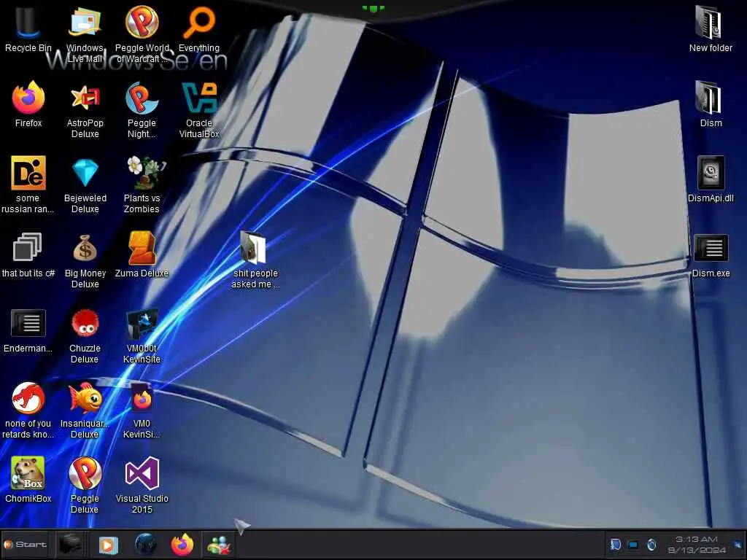The height and width of the screenshot is (560, 747).
Task: Open the Recycle Bin desktop icon
Action: coord(28,23)
